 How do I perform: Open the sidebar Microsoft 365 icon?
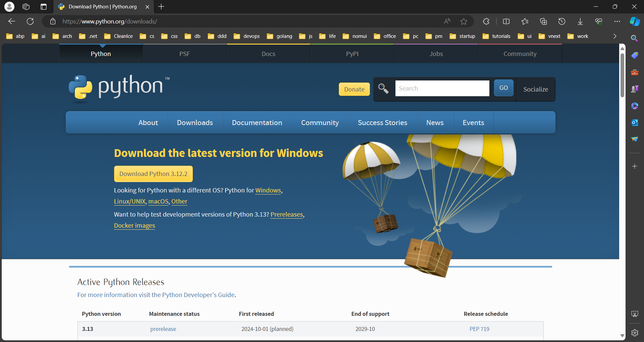635,106
